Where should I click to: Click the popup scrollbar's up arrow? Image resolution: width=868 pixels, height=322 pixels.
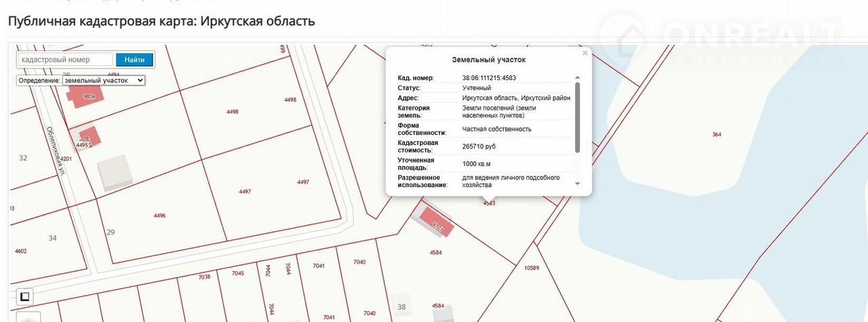(x=577, y=78)
